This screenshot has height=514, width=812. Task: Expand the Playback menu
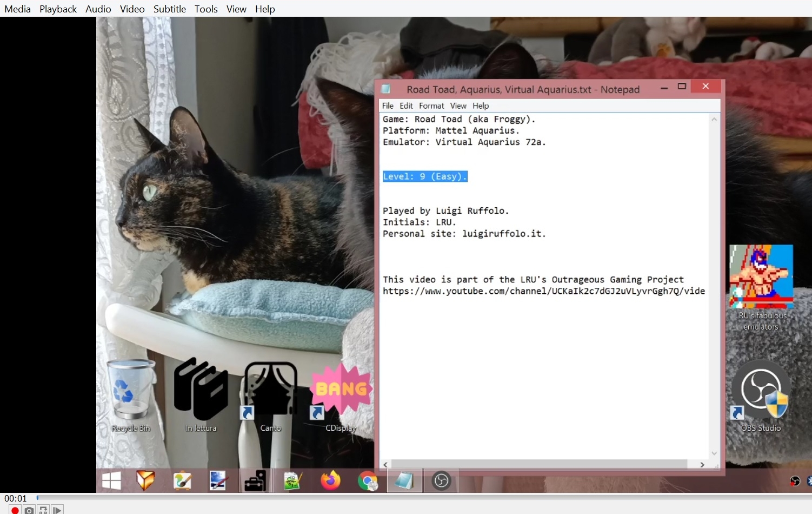pyautogui.click(x=58, y=9)
